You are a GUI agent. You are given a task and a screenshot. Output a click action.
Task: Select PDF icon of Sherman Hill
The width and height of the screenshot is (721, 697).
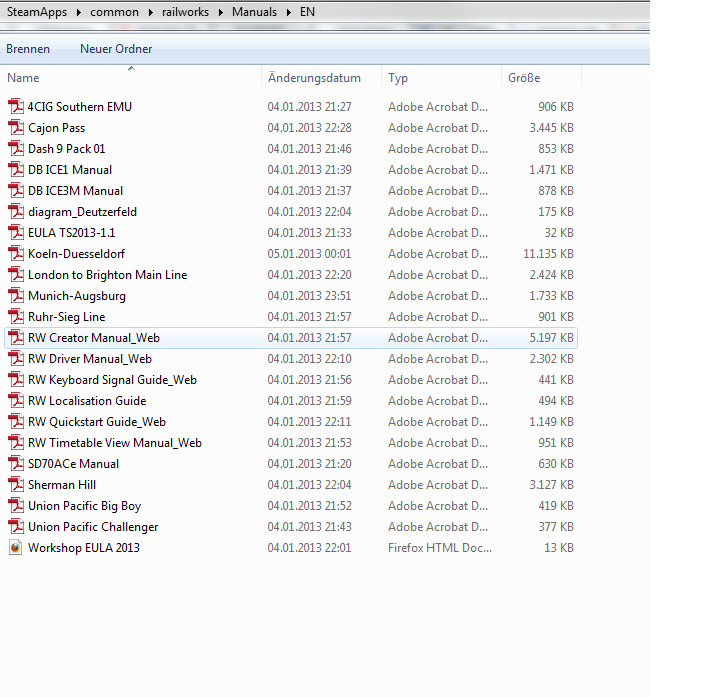[x=16, y=485]
